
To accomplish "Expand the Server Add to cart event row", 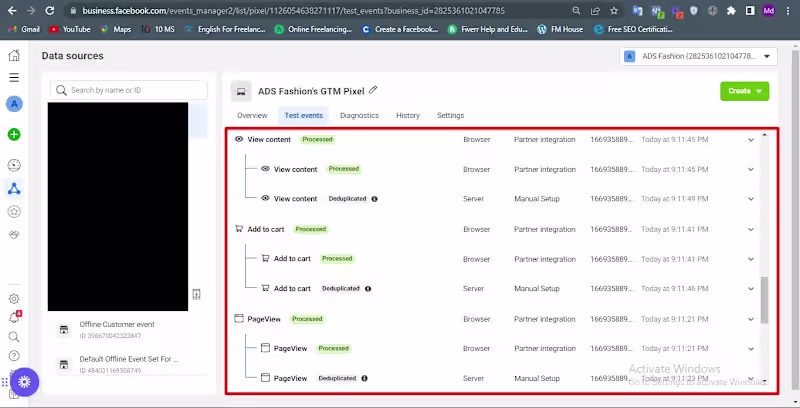I will point(751,289).
